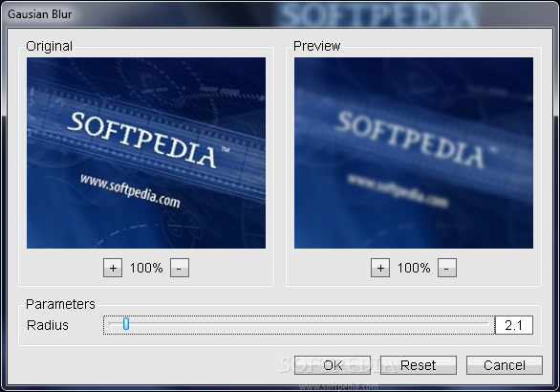The height and width of the screenshot is (392, 560).
Task: Zoom out the Preview image with minus button
Action: pos(447,268)
